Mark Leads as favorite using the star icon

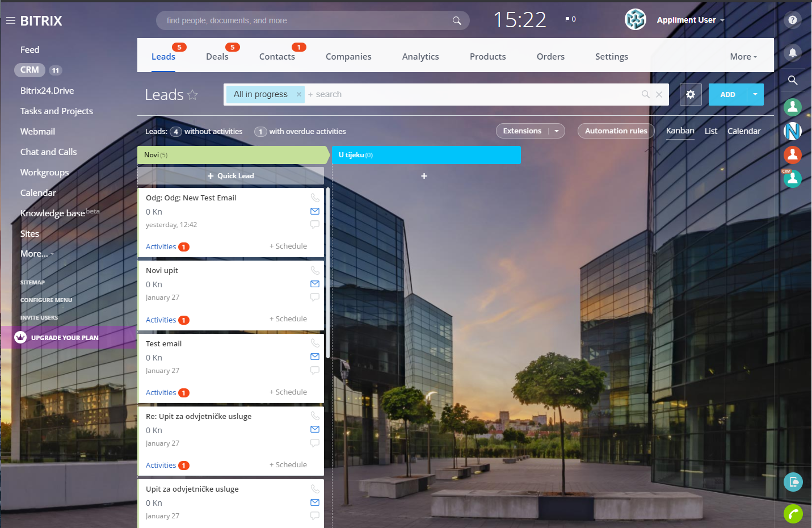tap(193, 95)
